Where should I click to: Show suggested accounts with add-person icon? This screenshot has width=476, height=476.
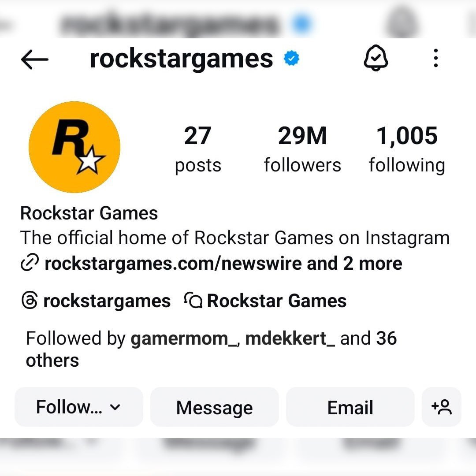pos(441,407)
